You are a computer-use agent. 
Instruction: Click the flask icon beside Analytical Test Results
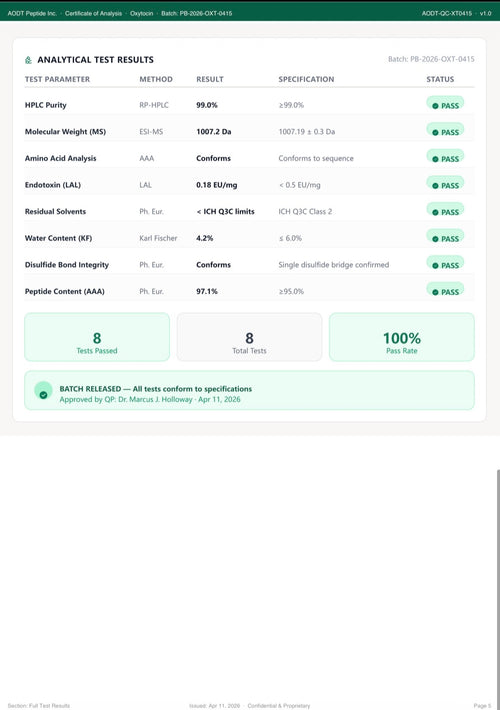pyautogui.click(x=28, y=60)
